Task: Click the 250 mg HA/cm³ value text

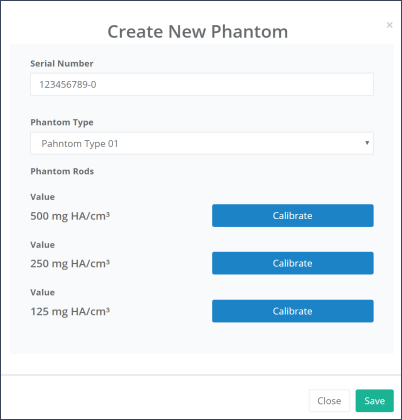Action: pyautogui.click(x=70, y=264)
